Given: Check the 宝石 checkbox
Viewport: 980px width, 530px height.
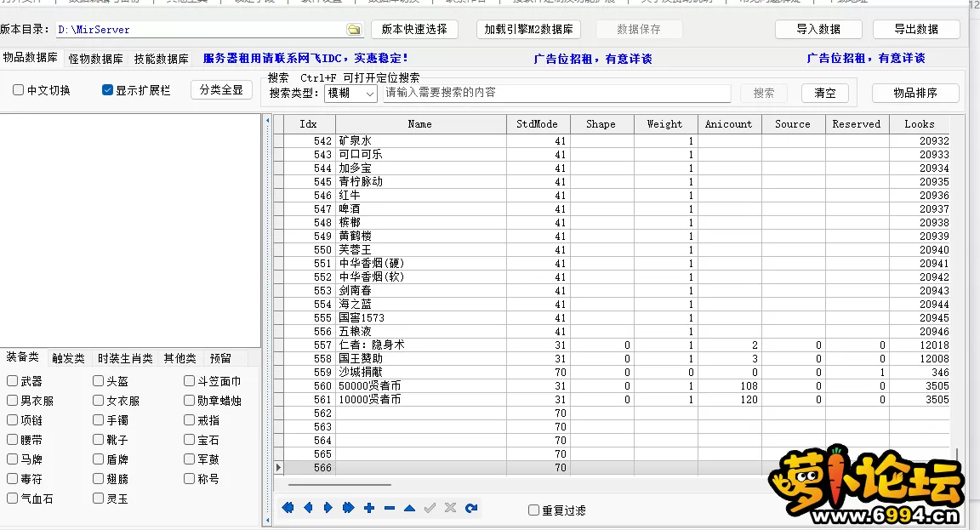Looking at the screenshot, I should (x=190, y=439).
